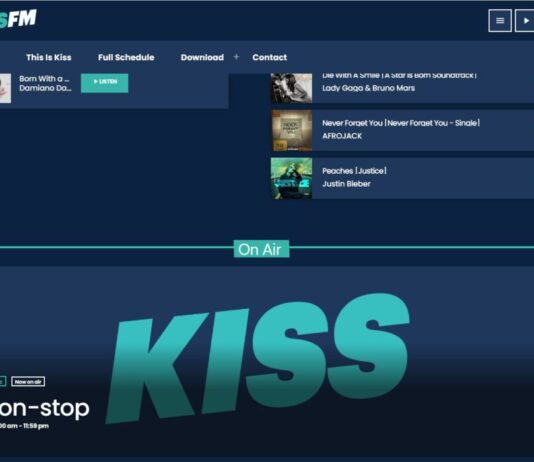
Task: Open Full Schedule page
Action: [x=126, y=57]
